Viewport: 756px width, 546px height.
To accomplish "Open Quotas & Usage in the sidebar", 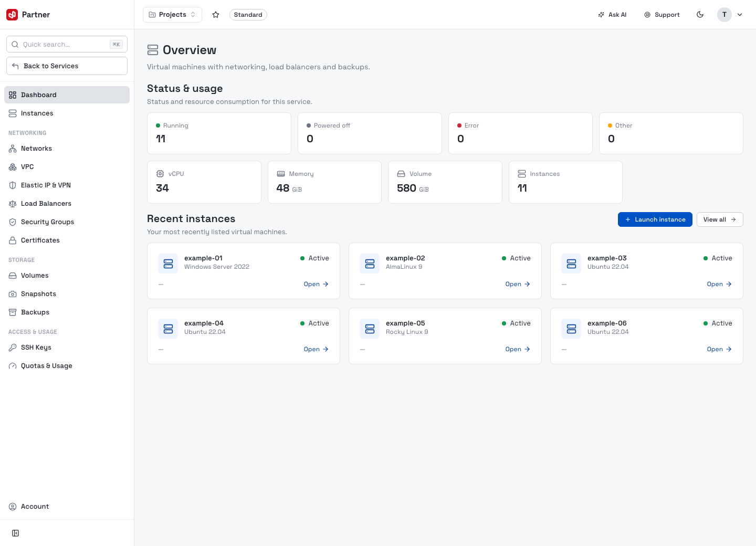I will point(67,366).
